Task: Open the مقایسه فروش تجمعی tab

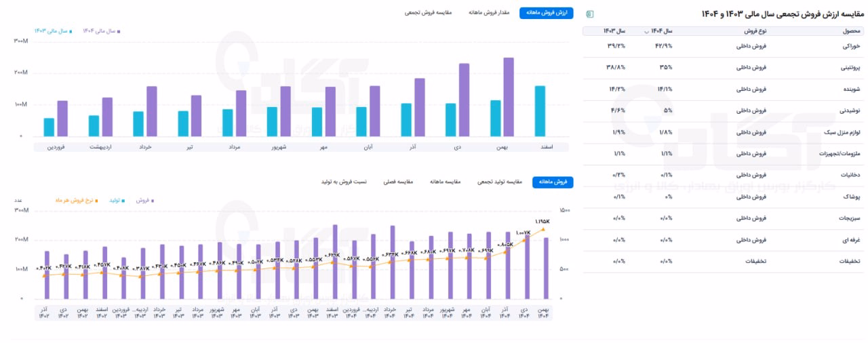Action: point(428,13)
